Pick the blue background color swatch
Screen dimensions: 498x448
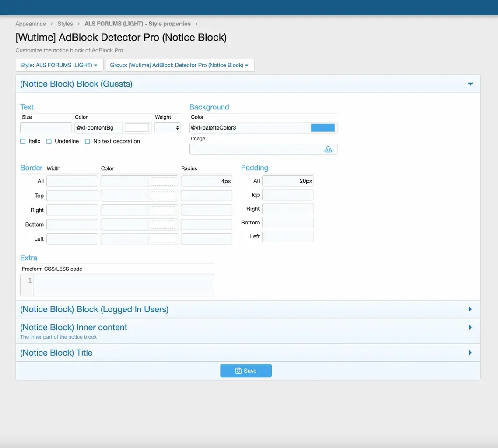[323, 128]
